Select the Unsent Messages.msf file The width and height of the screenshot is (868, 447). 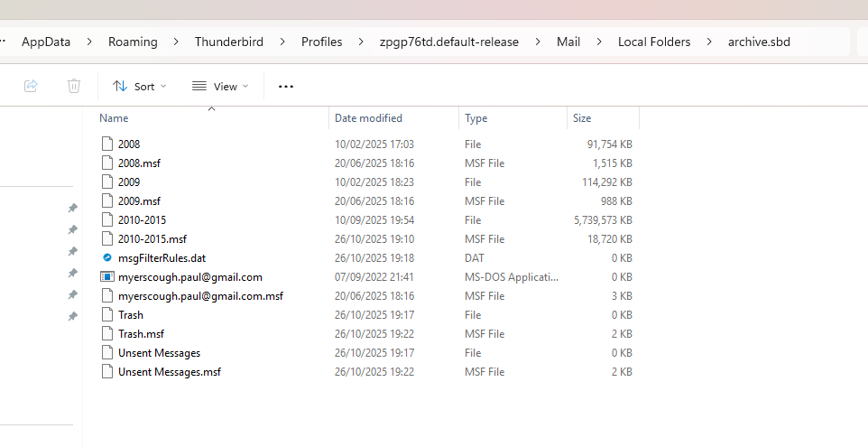click(x=170, y=372)
